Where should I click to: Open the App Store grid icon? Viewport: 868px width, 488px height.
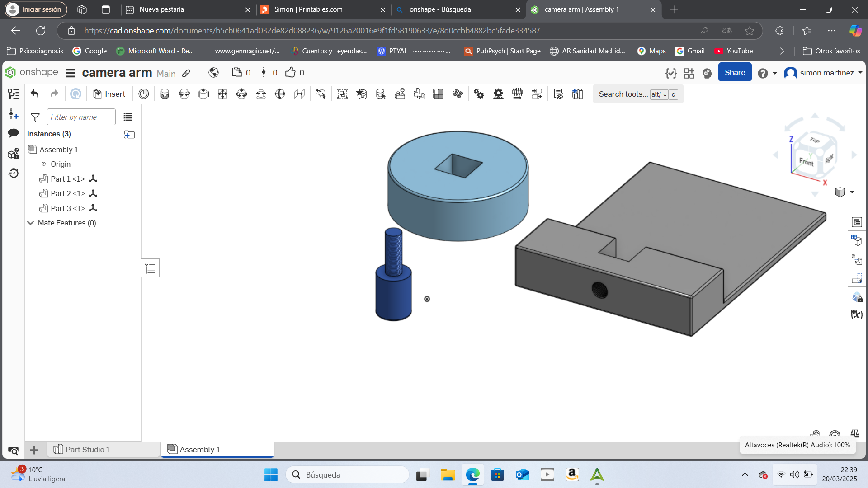pyautogui.click(x=689, y=73)
